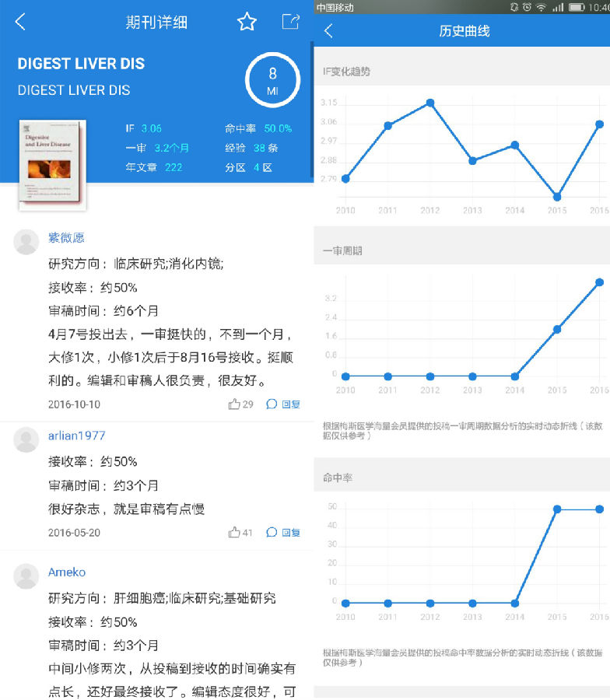Tap the back arrow on 历史曲线 screen

(329, 31)
